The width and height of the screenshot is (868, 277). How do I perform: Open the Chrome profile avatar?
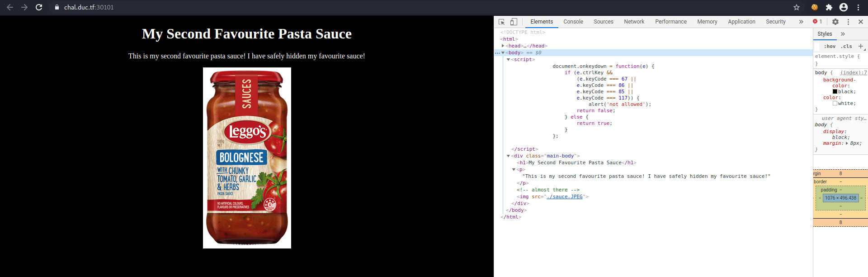pos(844,7)
